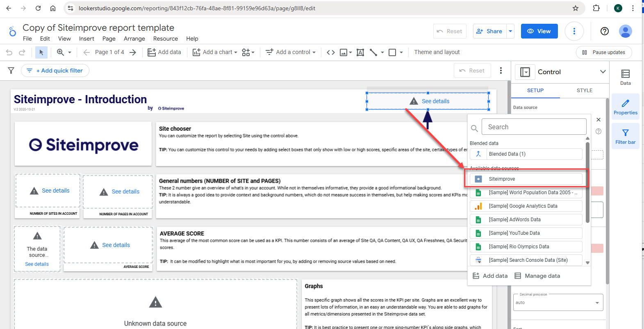The height and width of the screenshot is (329, 644).
Task: Open the filter bar funnel icon
Action: tap(11, 70)
